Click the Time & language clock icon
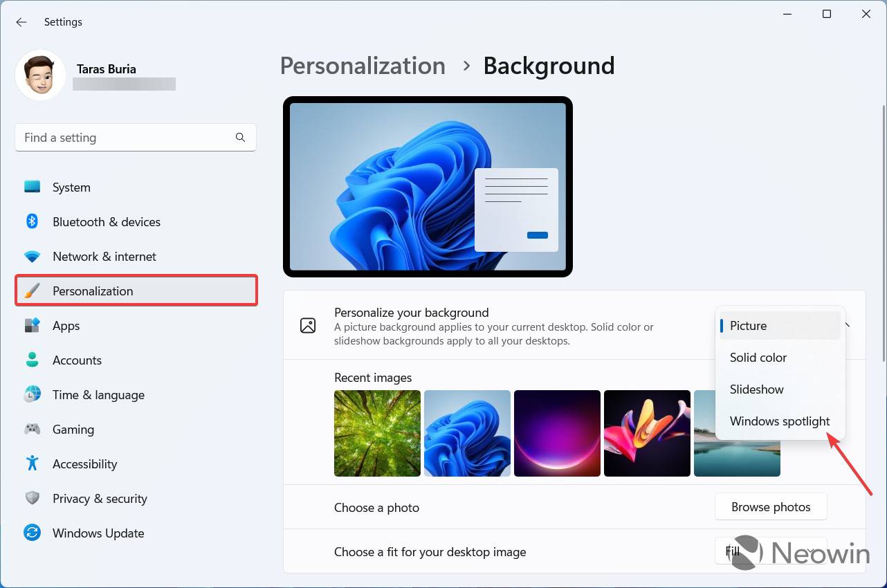887x588 pixels. coord(32,394)
